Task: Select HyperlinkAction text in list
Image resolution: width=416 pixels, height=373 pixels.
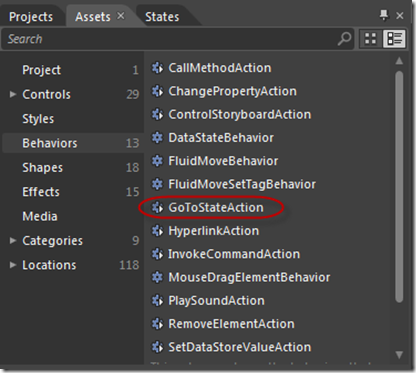Action: click(x=214, y=231)
